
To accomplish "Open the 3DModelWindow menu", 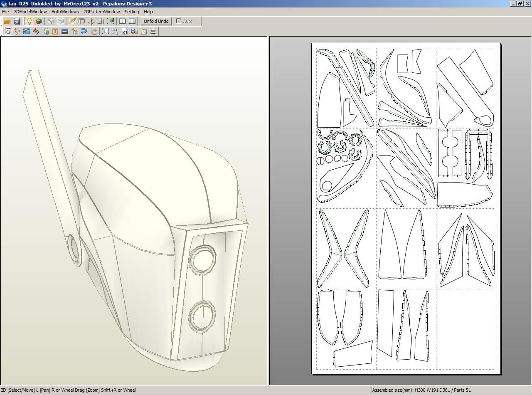I will click(30, 12).
